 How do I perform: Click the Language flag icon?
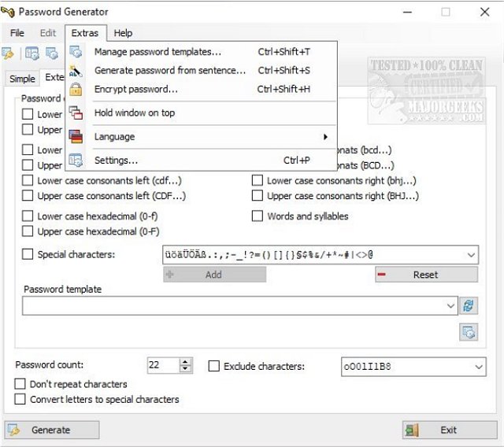pyautogui.click(x=76, y=137)
